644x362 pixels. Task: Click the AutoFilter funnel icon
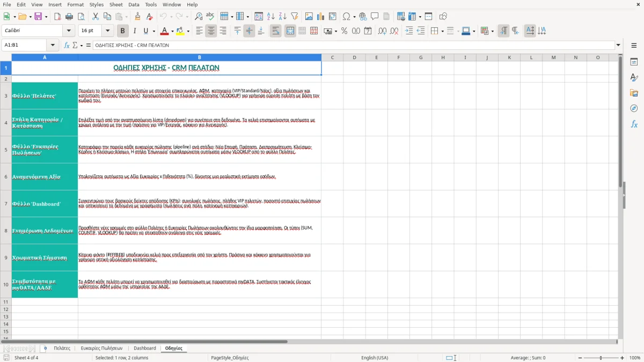[294, 17]
